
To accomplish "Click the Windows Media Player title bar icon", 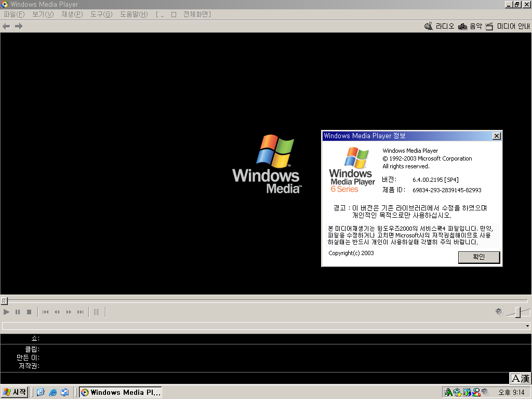I will pyautogui.click(x=4, y=4).
